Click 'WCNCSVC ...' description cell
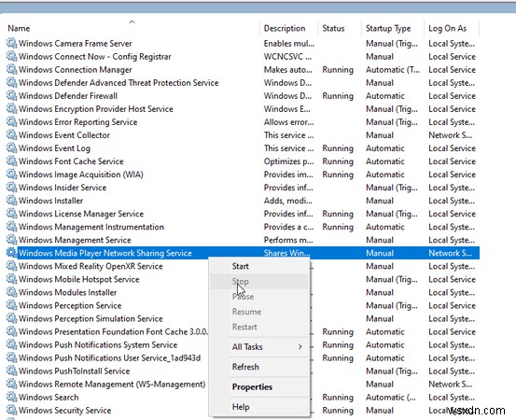The width and height of the screenshot is (516, 420). coord(287,57)
